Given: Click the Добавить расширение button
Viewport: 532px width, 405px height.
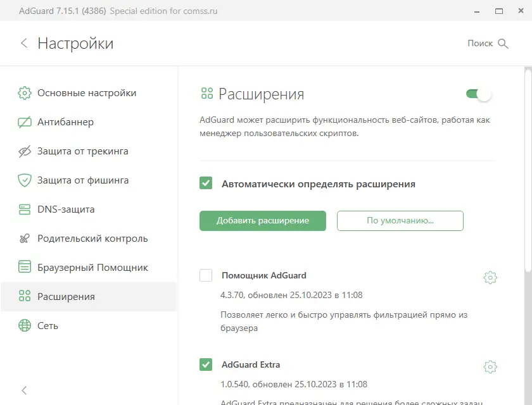Looking at the screenshot, I should (262, 220).
